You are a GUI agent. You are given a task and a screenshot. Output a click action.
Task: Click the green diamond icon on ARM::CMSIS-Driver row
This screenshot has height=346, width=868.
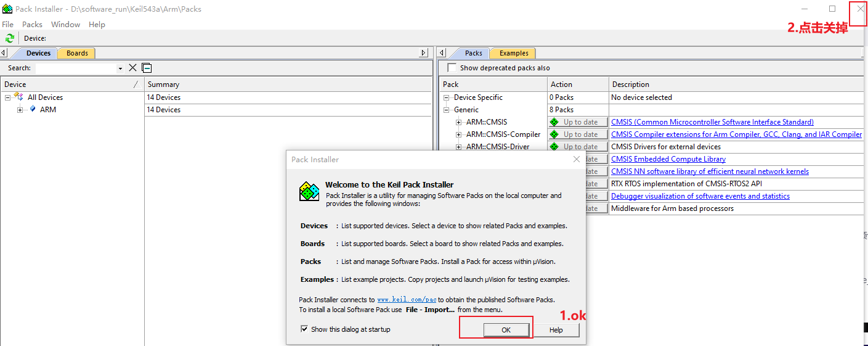pyautogui.click(x=554, y=147)
